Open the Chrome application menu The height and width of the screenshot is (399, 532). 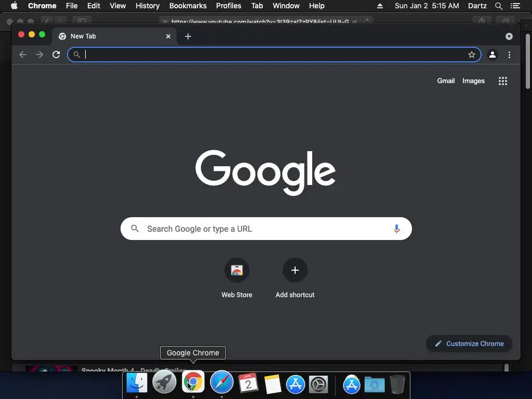[42, 6]
